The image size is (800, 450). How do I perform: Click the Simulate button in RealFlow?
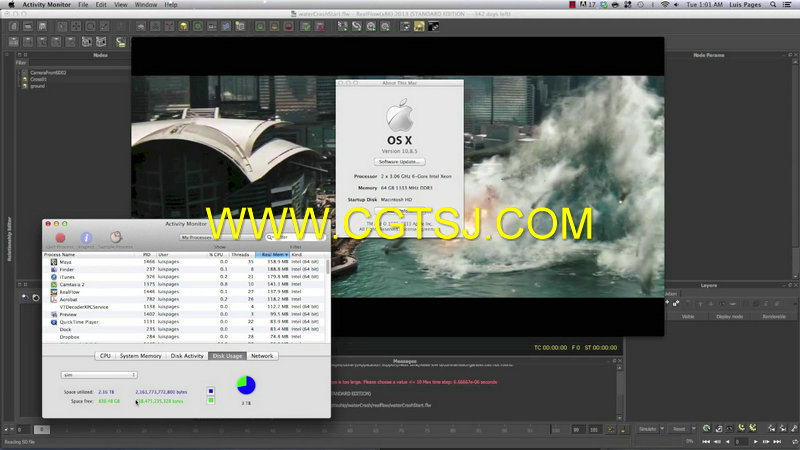point(647,429)
